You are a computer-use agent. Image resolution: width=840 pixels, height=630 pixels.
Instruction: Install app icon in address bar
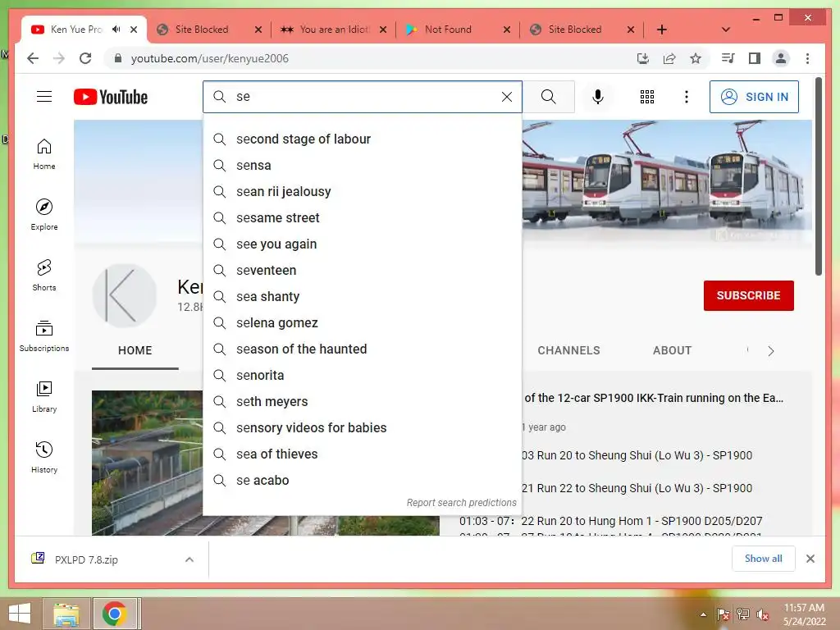pyautogui.click(x=643, y=58)
